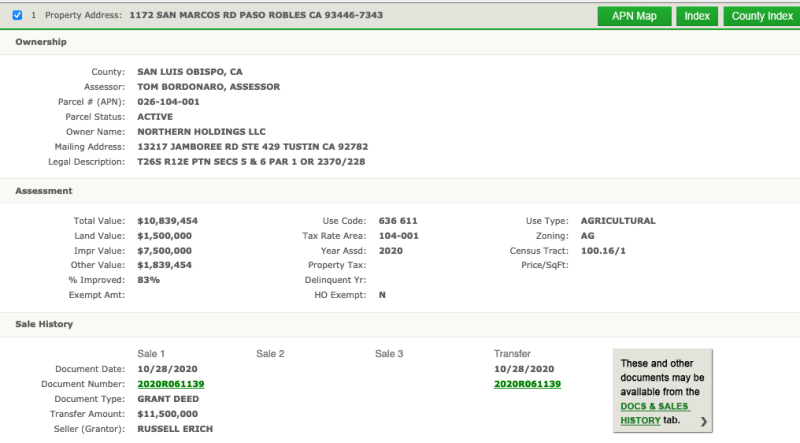Click the arrow chevron in documents tooltip box
800x443 pixels.
pos(704,422)
